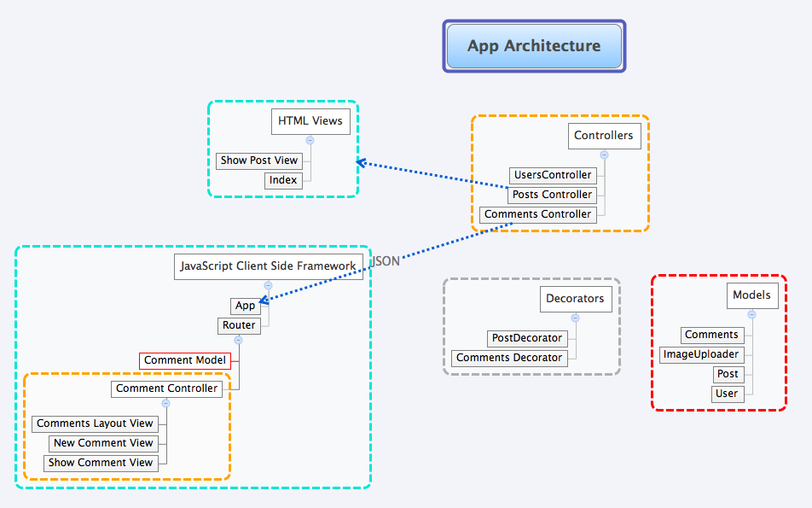
Task: Select the Comments Layout View node
Action: click(95, 423)
